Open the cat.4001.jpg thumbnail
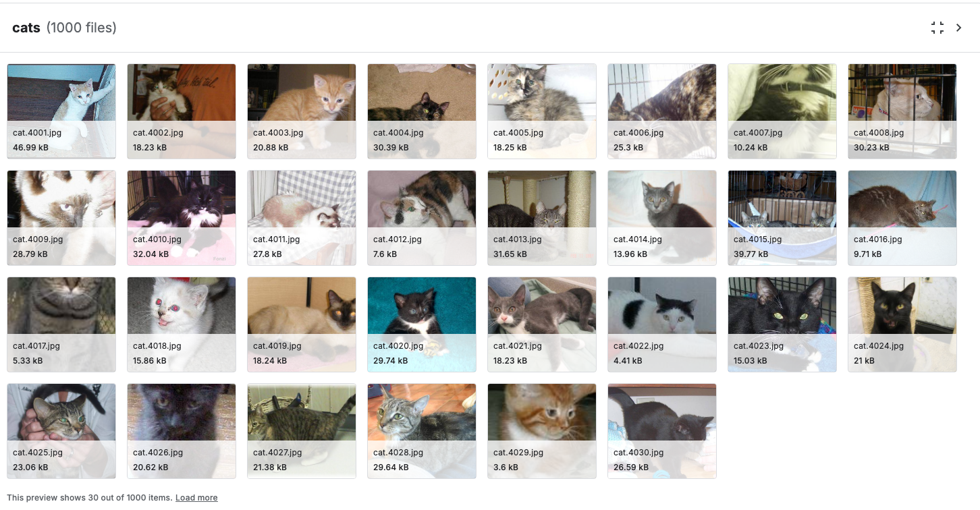Viewport: 980px width, 510px height. [x=61, y=111]
